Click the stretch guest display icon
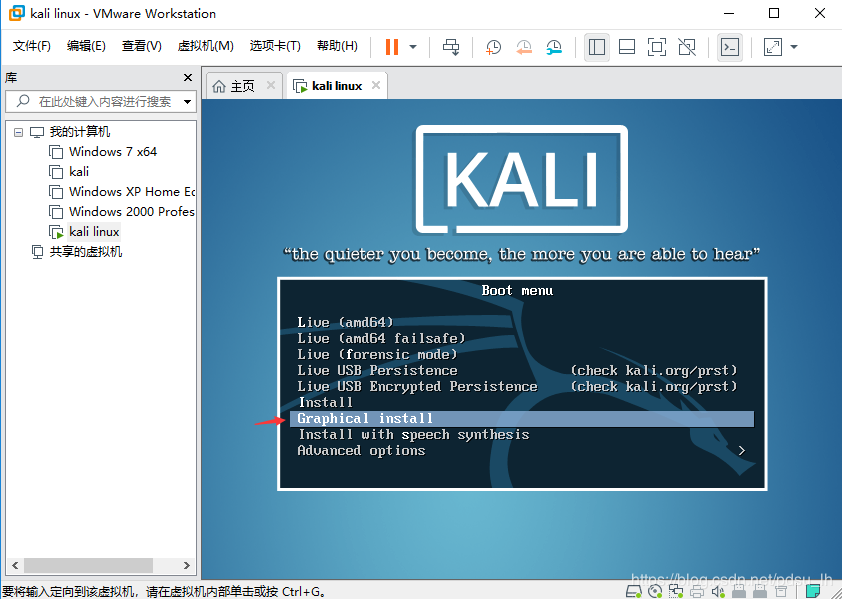The image size is (842, 599). click(773, 47)
